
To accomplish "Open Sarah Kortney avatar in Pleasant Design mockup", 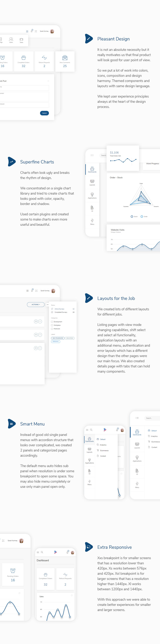I will [52, 31].
